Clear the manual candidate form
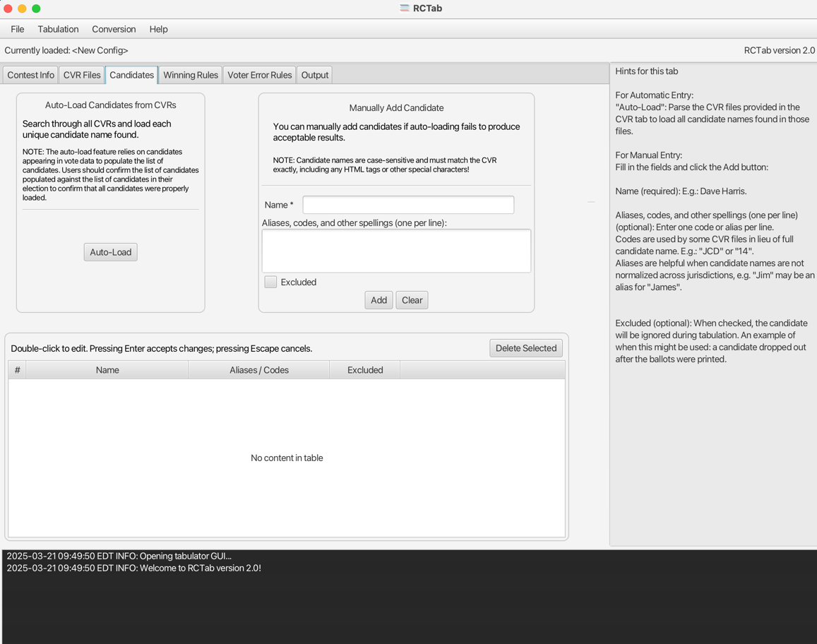The image size is (817, 644). point(412,300)
